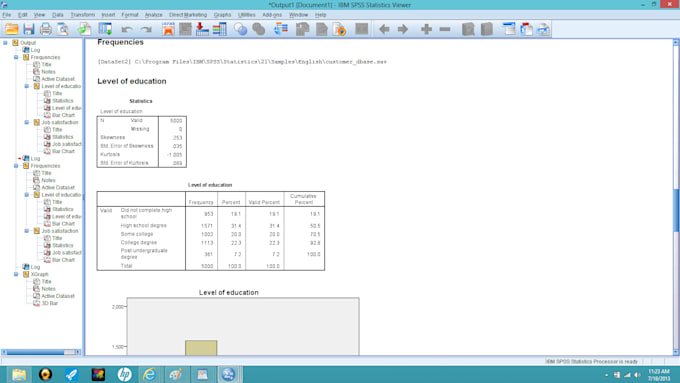Screen dimensions: 680x383
Task: Click the outline pane horizontal scrollbar thumb
Action: (x=35, y=352)
